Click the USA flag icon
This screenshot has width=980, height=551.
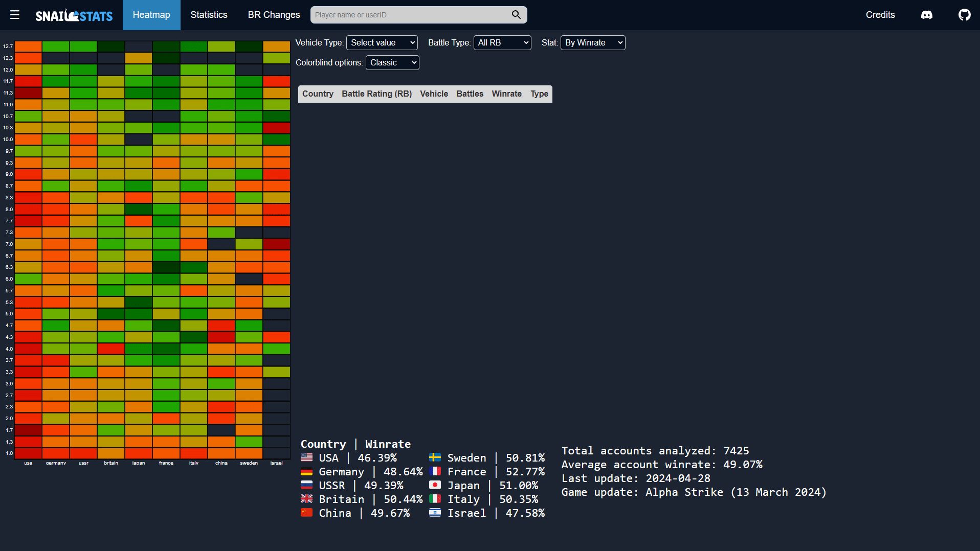(x=306, y=457)
